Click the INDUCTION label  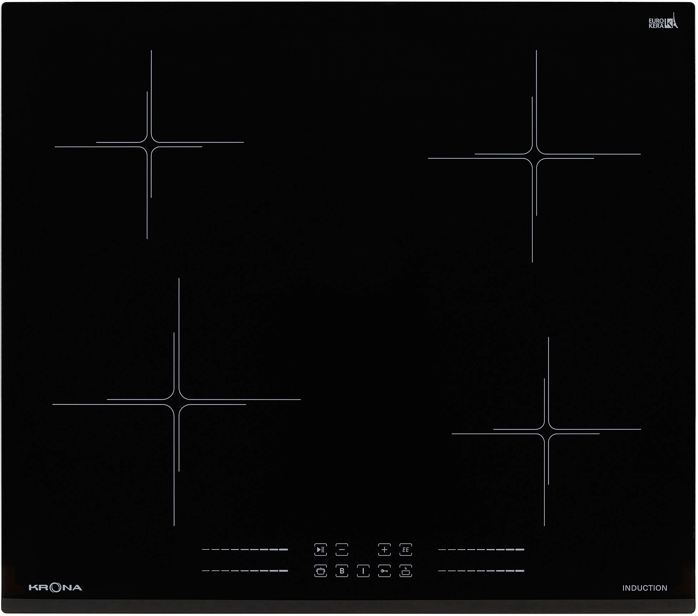645,588
